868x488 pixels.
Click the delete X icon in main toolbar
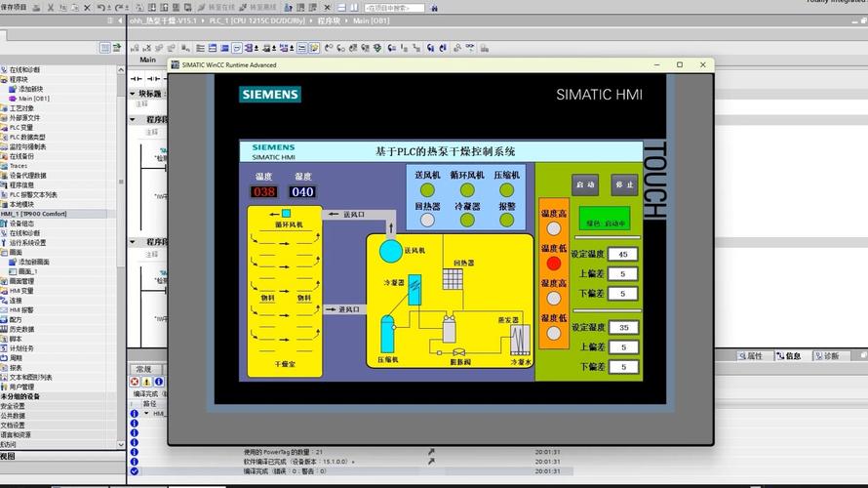pos(87,8)
